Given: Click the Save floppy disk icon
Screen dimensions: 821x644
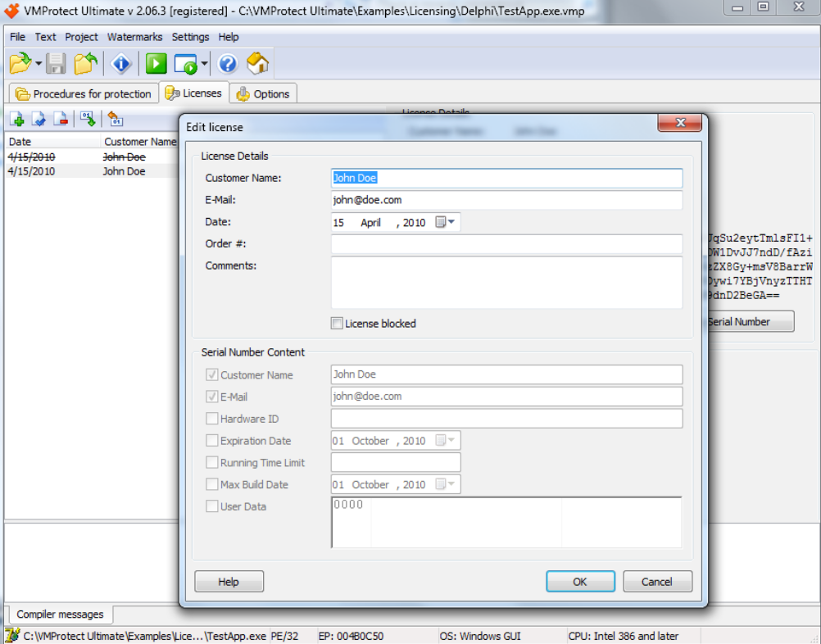Looking at the screenshot, I should 56,64.
